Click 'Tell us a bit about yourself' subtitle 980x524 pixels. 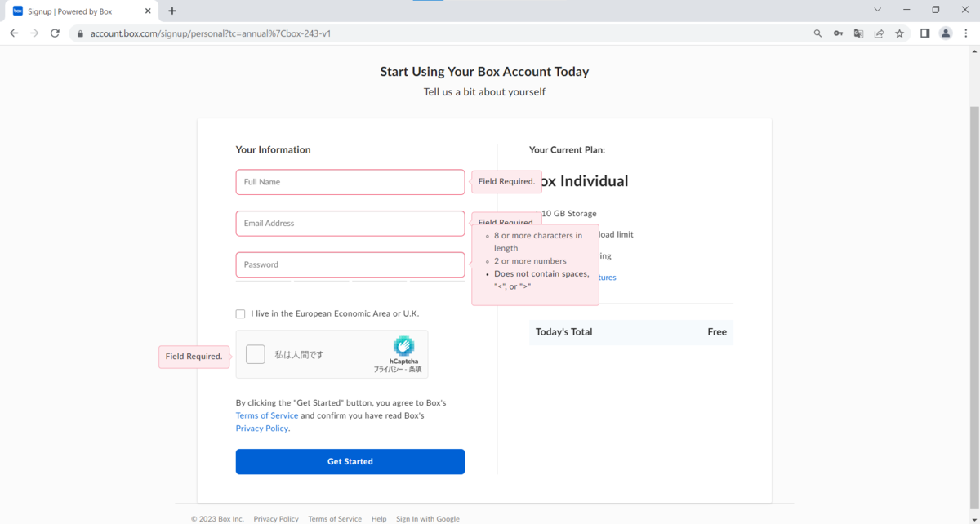(484, 92)
